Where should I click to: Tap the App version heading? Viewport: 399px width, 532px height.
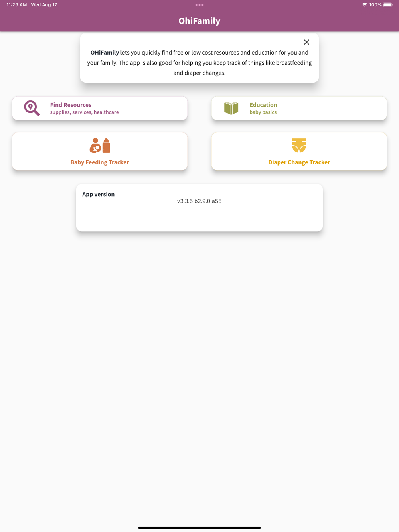pyautogui.click(x=98, y=194)
